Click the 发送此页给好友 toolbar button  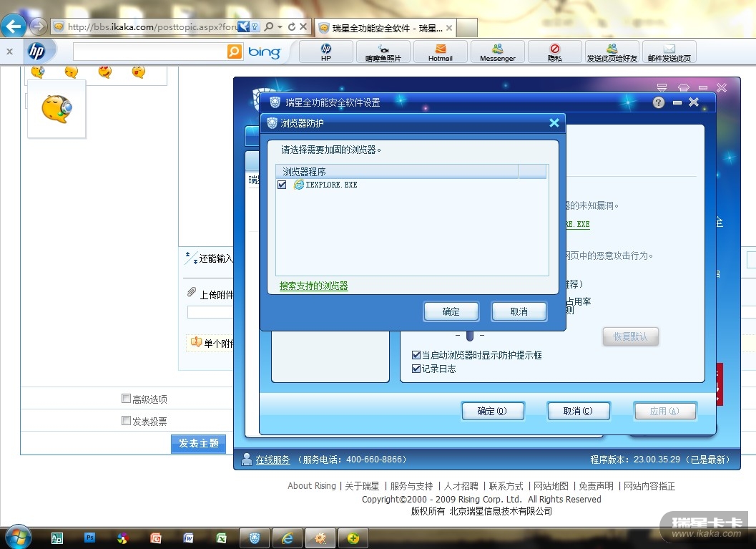point(612,52)
